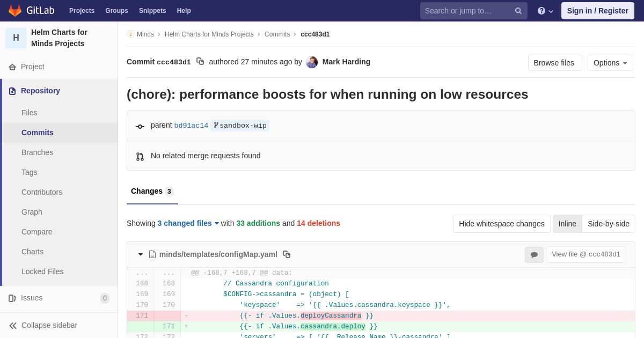Click the sandbox-wip branch tag
Image resolution: width=644 pixels, height=338 pixels.
pyautogui.click(x=240, y=126)
